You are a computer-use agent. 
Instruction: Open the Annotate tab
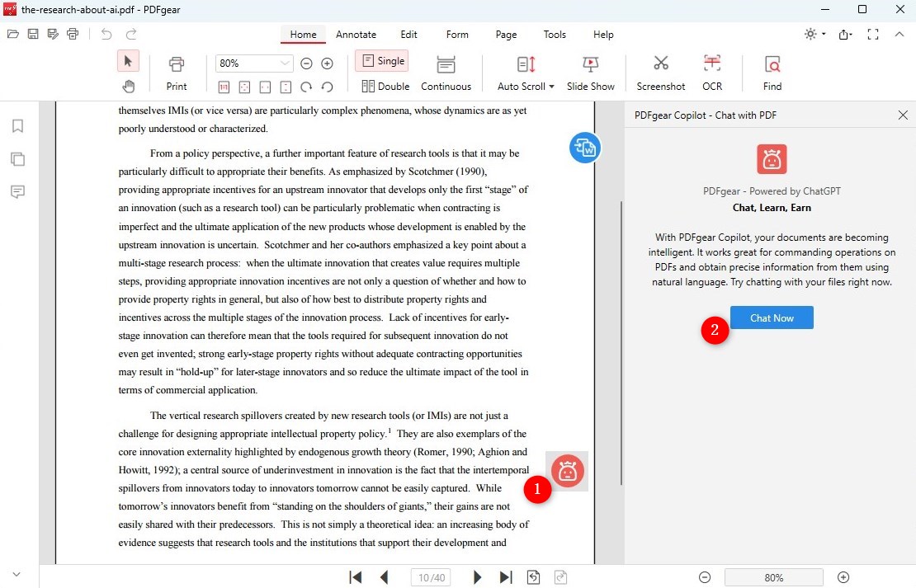[356, 35]
